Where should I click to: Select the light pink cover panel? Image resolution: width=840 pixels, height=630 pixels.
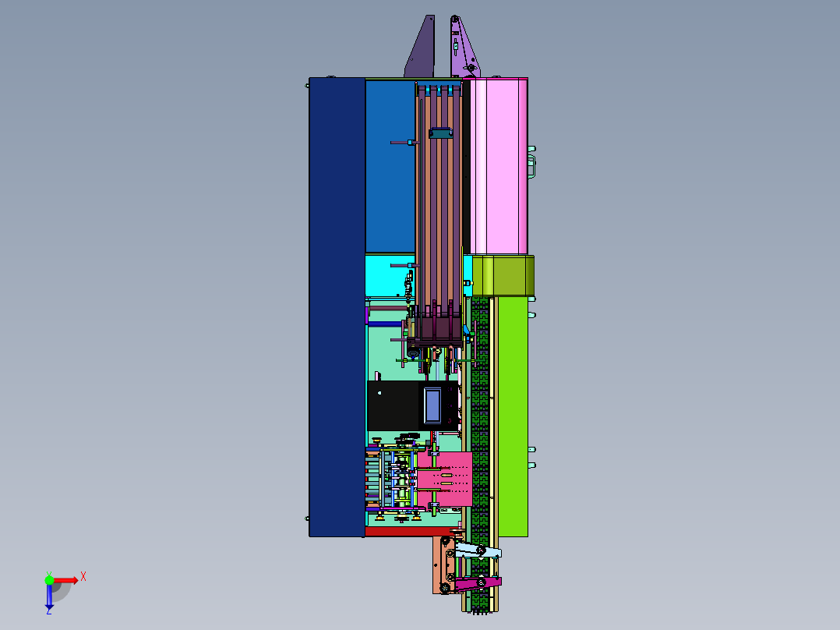pyautogui.click(x=498, y=166)
